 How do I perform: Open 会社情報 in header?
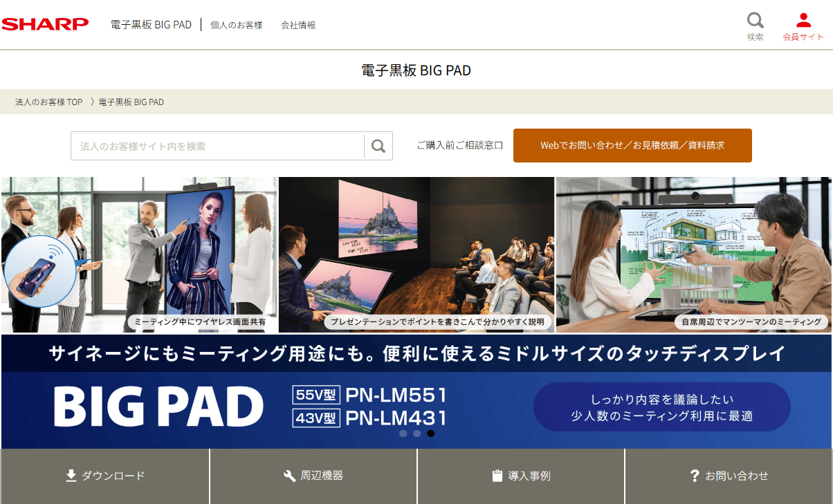[298, 25]
